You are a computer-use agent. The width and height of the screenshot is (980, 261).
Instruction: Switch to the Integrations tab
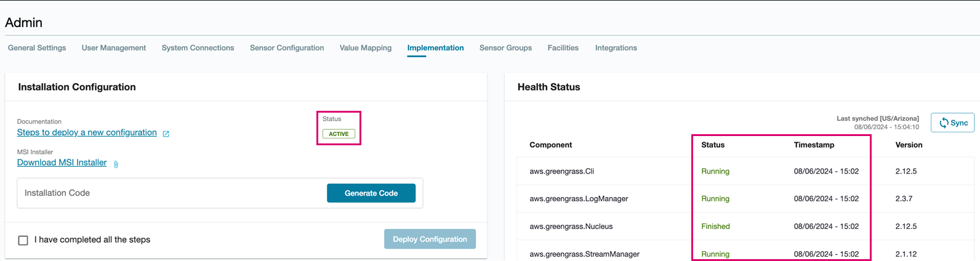pyautogui.click(x=616, y=48)
